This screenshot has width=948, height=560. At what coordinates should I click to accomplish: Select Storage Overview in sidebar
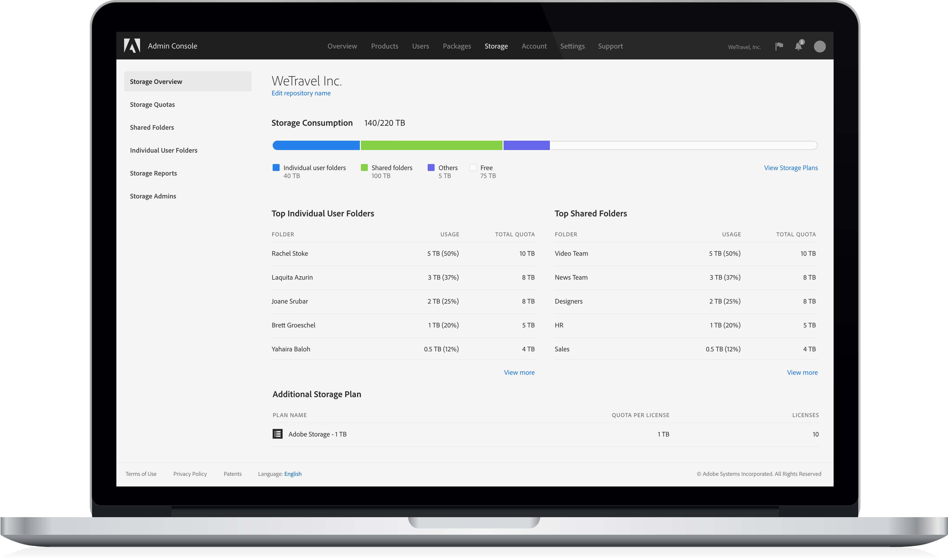(188, 81)
